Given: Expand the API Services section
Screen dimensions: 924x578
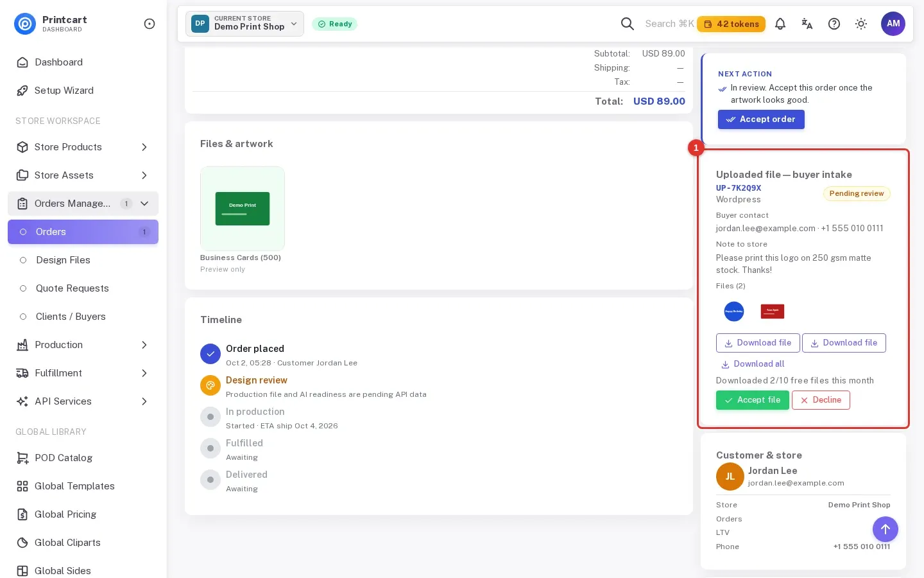Looking at the screenshot, I should (83, 401).
